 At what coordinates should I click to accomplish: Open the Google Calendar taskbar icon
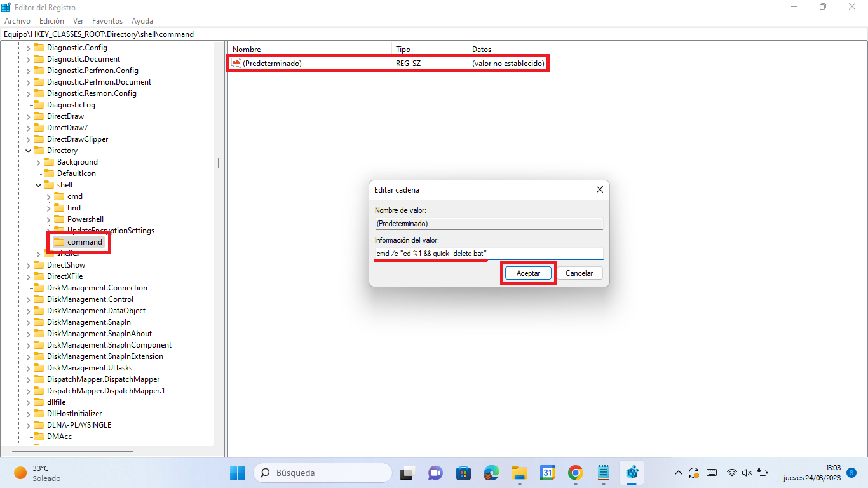click(x=548, y=473)
